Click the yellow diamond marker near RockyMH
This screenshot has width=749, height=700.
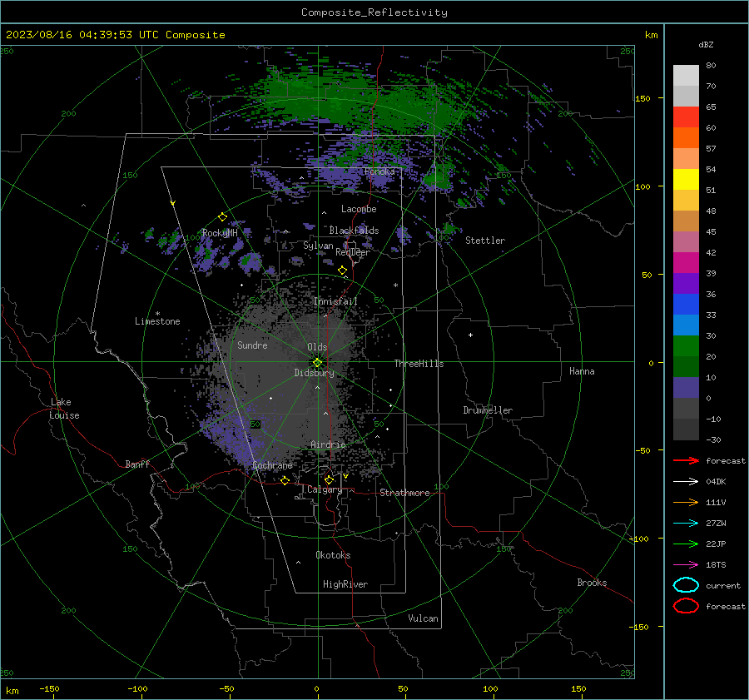click(x=222, y=217)
